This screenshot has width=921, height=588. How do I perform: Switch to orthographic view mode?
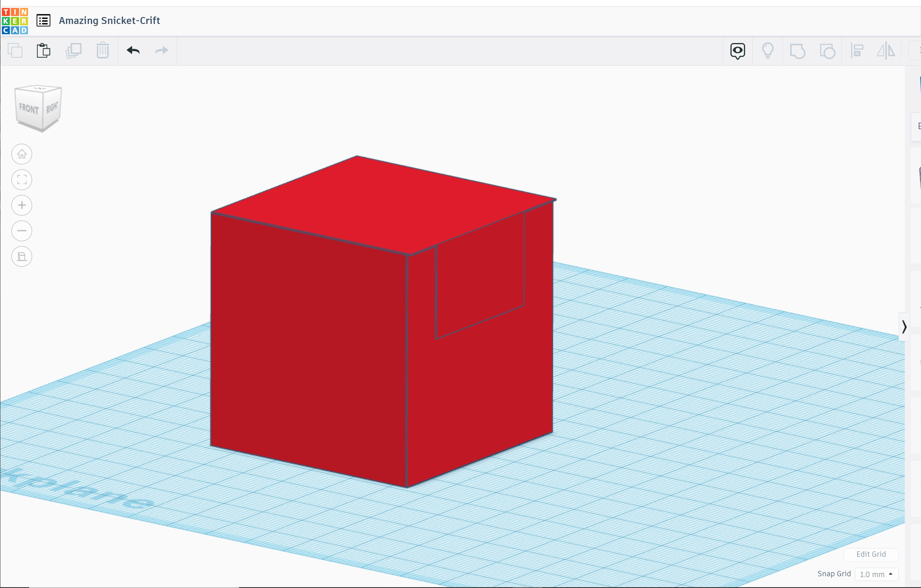(22, 256)
